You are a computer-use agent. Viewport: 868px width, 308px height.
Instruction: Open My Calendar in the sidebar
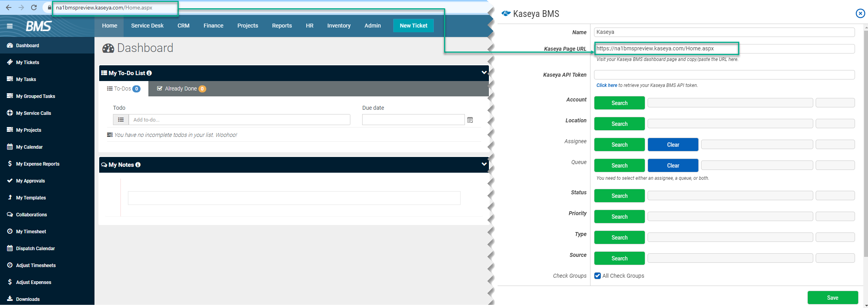(47, 147)
